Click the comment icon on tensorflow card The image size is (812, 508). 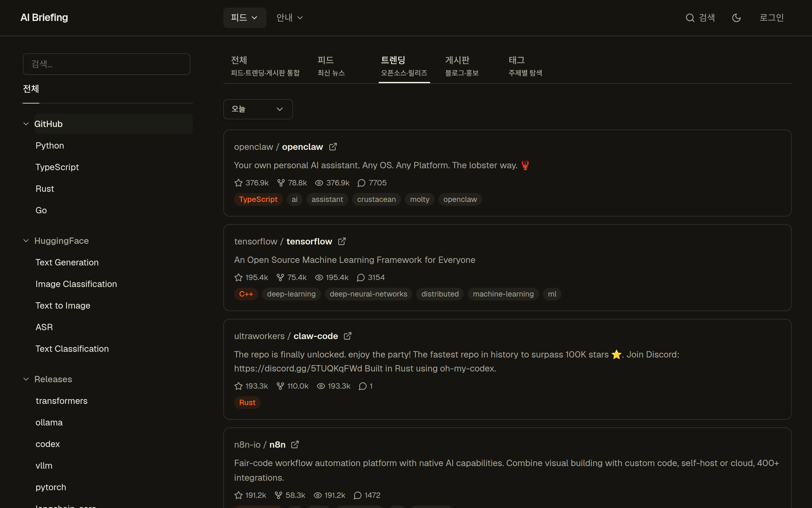pyautogui.click(x=361, y=277)
